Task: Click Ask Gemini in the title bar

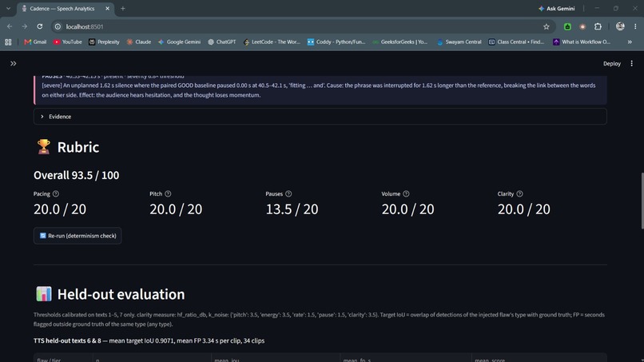Action: click(557, 8)
